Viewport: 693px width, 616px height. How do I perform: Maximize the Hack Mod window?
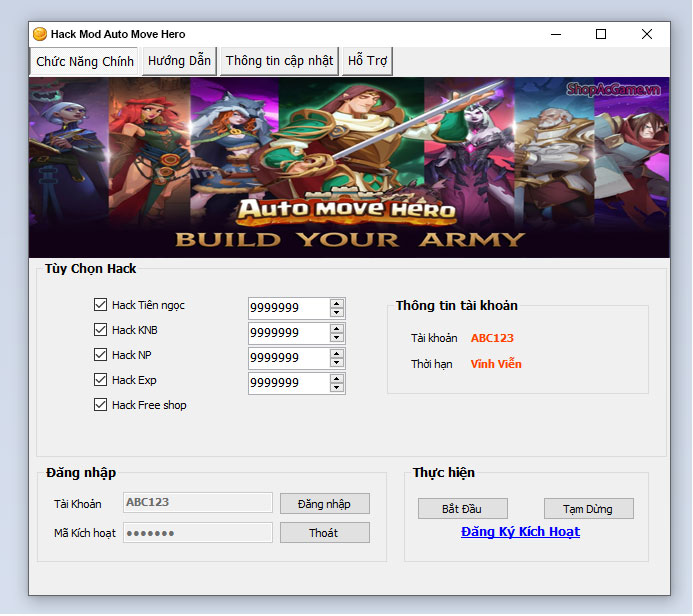click(x=601, y=34)
